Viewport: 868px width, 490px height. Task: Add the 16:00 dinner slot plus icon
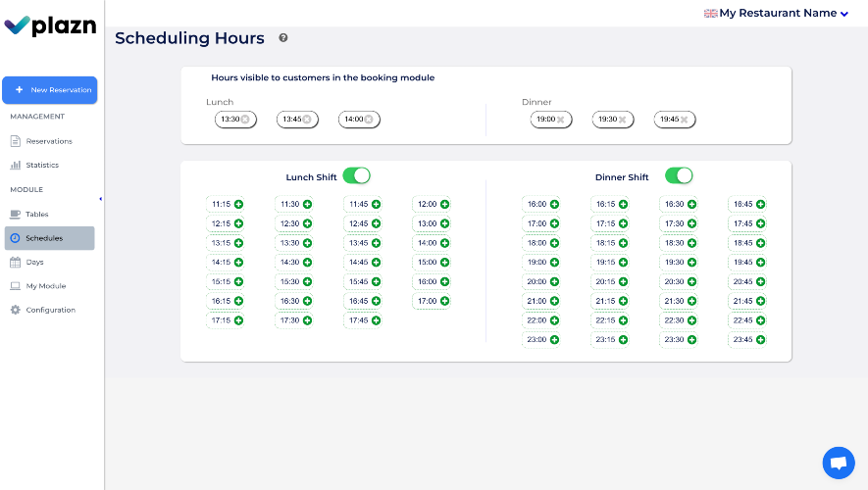pyautogui.click(x=555, y=204)
